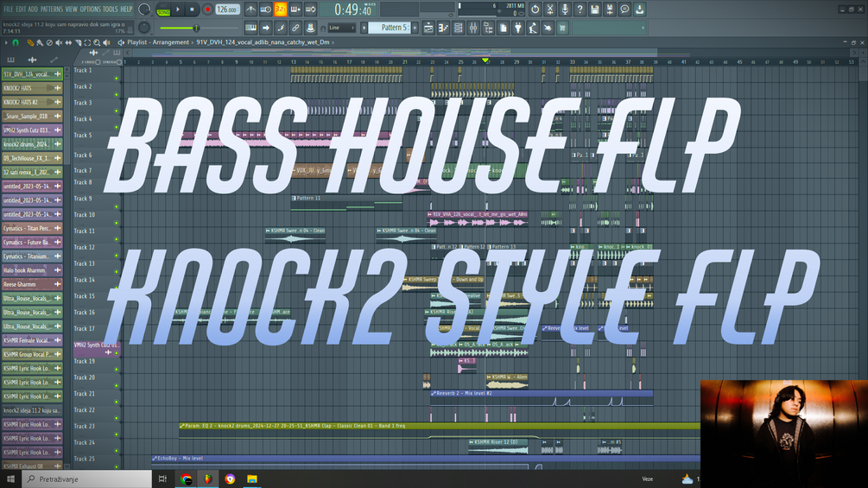Select the playlist zoom magnifier tool
The width and height of the screenshot is (868, 488).
97,42
